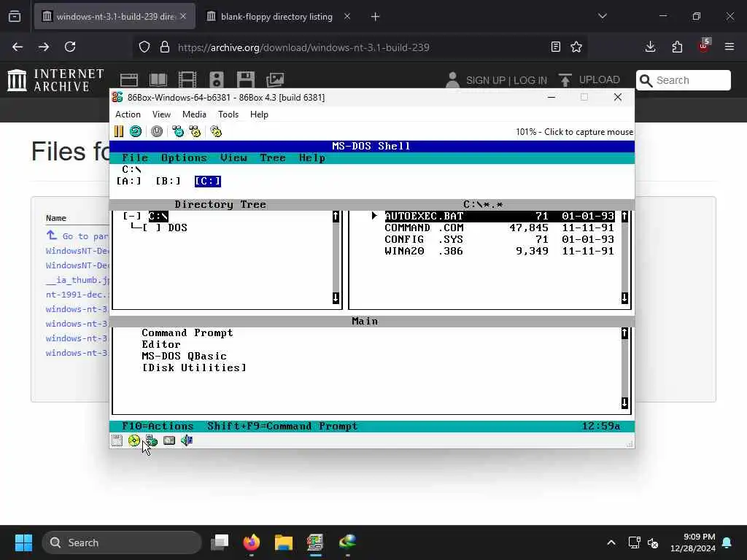Open the MS-DOS Shell Tree menu
This screenshot has width=747, height=560.
[273, 157]
